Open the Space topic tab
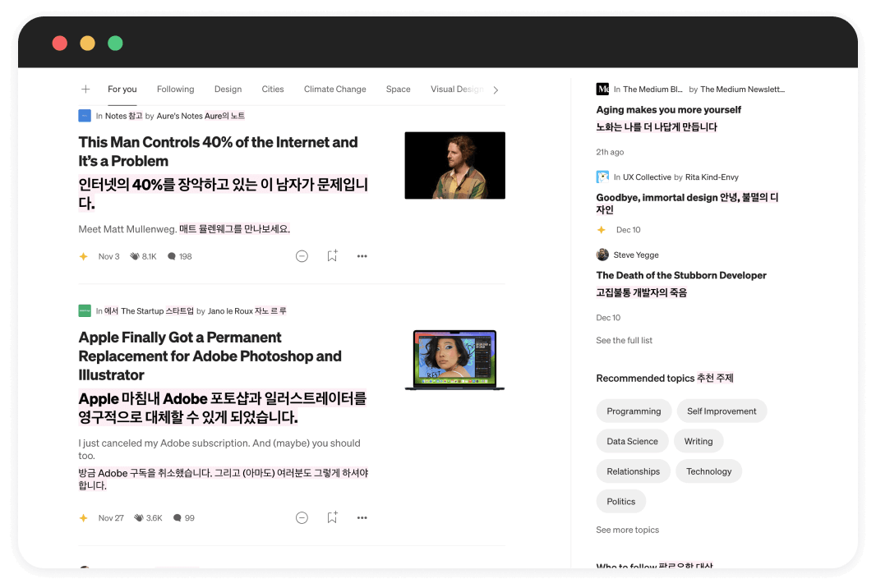876x588 pixels. 399,90
